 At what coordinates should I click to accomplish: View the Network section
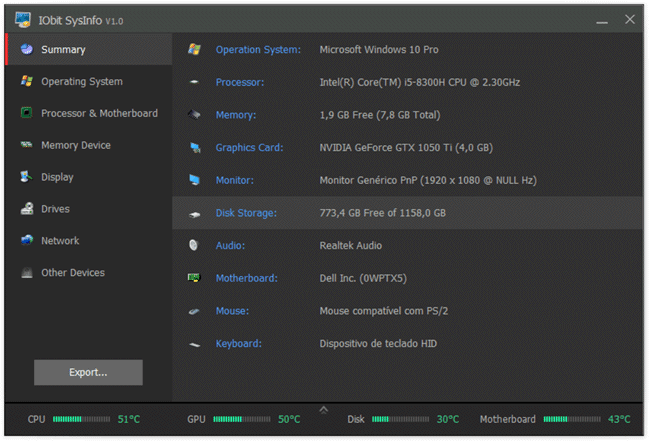(x=60, y=241)
